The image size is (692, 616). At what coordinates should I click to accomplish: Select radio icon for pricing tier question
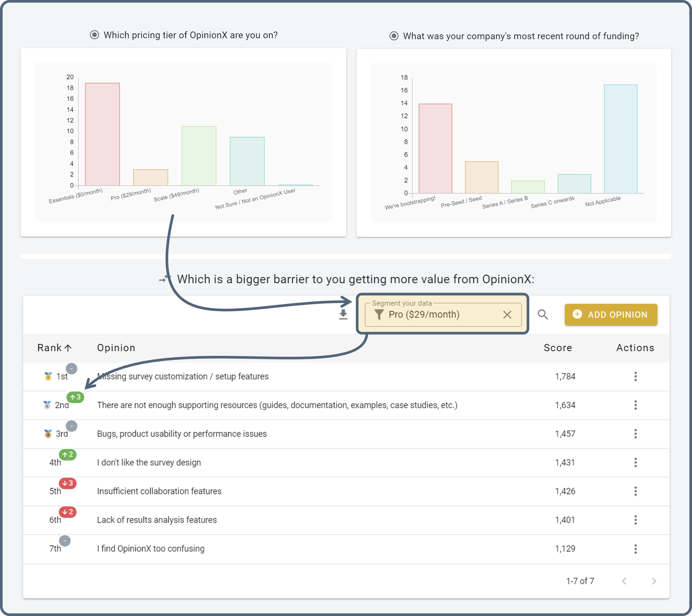pyautogui.click(x=94, y=35)
